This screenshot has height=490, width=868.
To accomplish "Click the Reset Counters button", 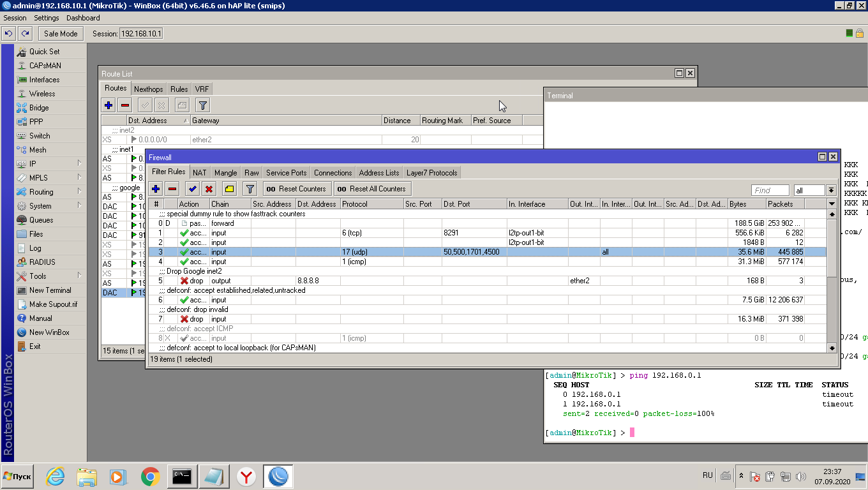I will [297, 189].
